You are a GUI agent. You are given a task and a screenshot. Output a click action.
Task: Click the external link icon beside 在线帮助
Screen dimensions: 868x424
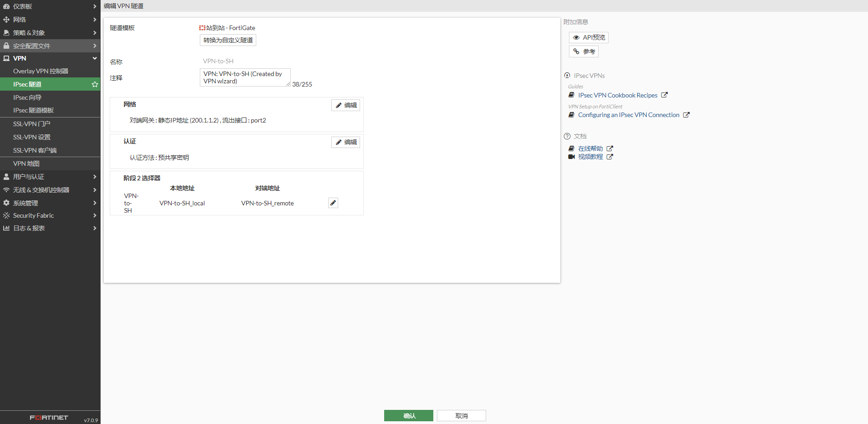pos(610,148)
